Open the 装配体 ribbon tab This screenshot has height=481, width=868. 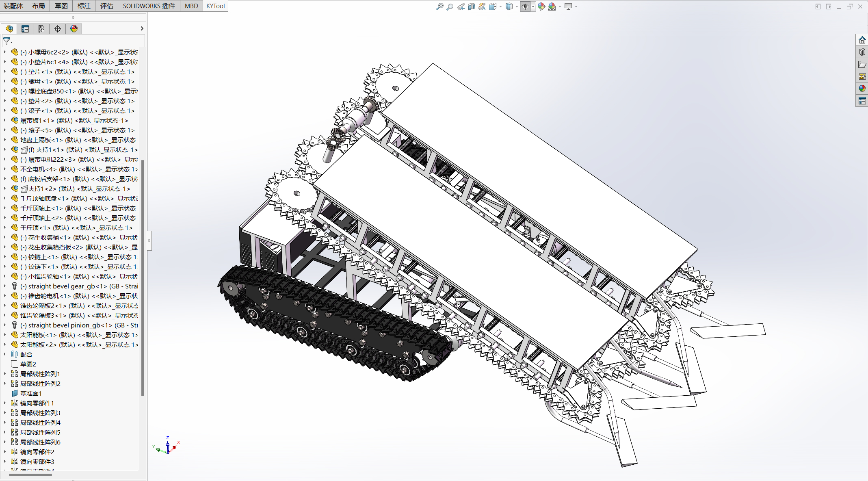click(x=13, y=6)
